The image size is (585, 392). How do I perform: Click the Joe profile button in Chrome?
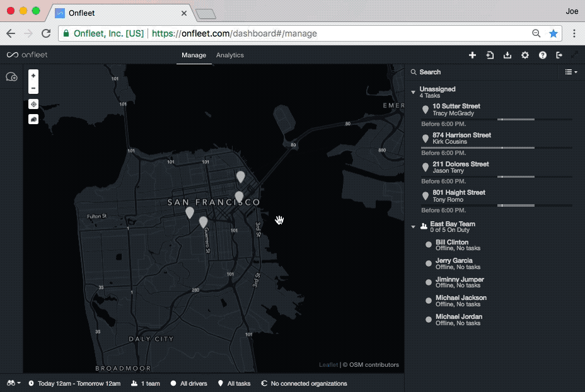click(572, 11)
